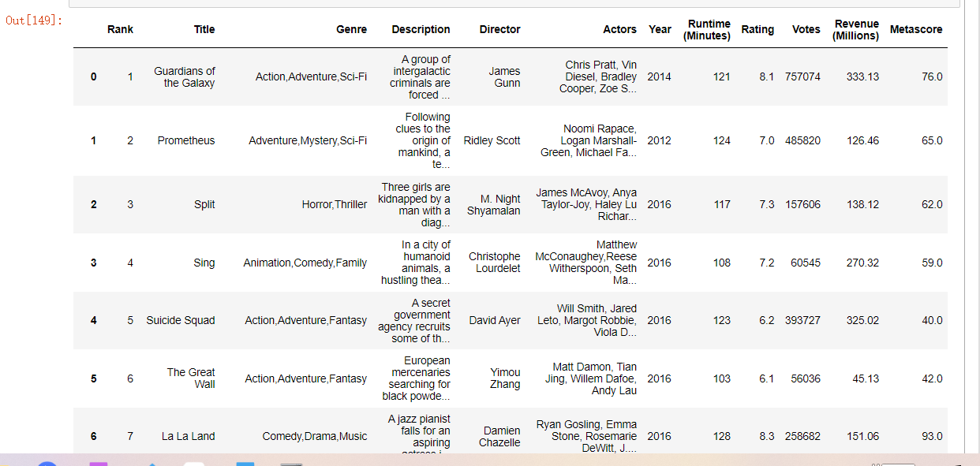Click the David Ayer director cell
The image size is (980, 466).
(495, 320)
